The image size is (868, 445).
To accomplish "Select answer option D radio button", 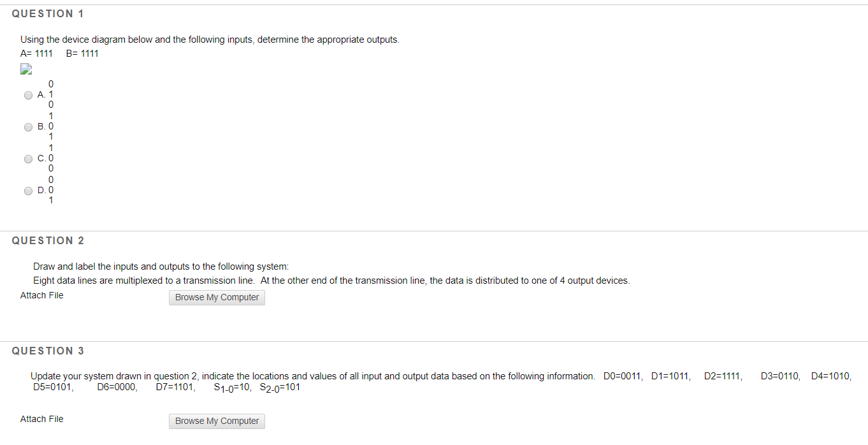I will pos(28,190).
